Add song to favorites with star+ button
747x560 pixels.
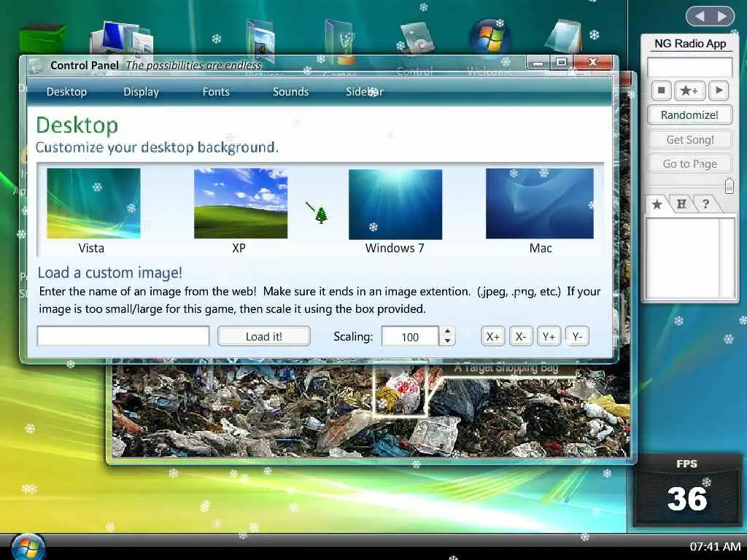click(x=689, y=90)
